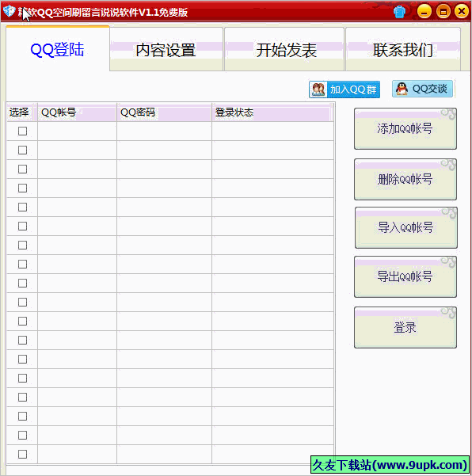Click the 导入QQ帐号 button
The width and height of the screenshot is (472, 476).
(405, 227)
